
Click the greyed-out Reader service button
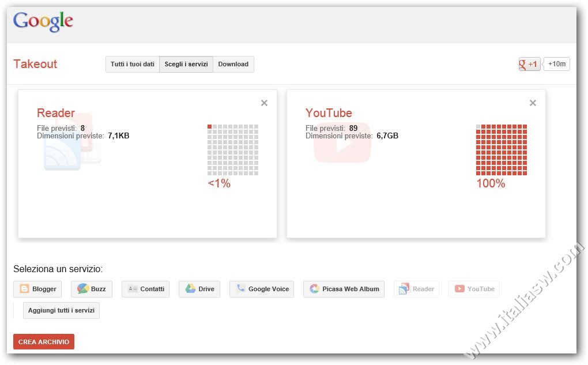pyautogui.click(x=416, y=289)
